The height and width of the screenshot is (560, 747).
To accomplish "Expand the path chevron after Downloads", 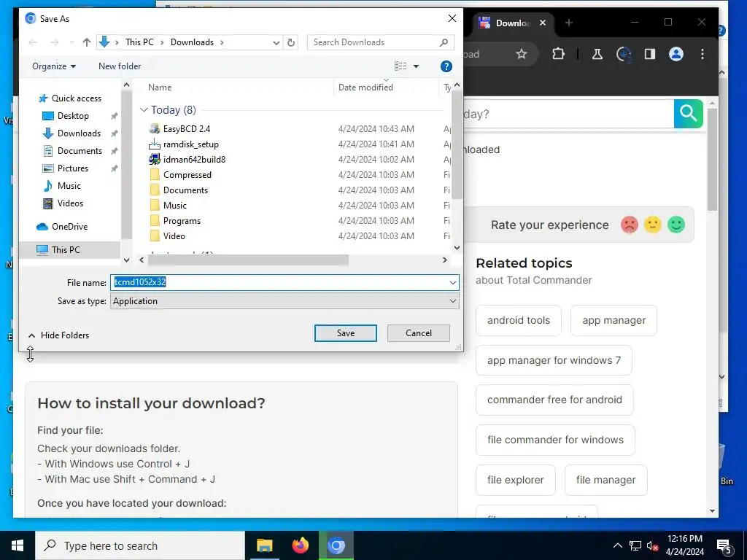I will (222, 42).
